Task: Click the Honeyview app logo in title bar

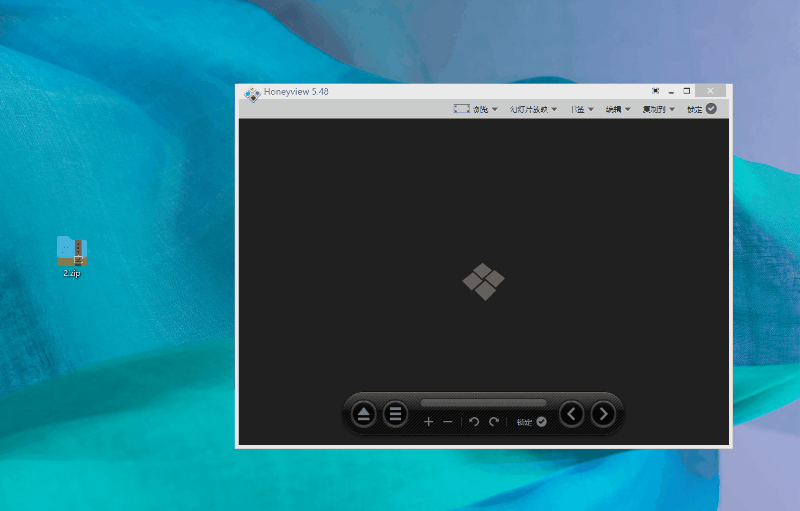Action: [252, 92]
